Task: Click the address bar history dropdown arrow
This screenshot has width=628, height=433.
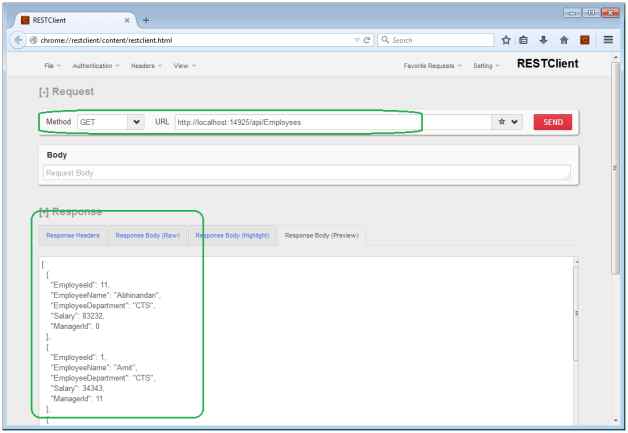Action: 356,40
